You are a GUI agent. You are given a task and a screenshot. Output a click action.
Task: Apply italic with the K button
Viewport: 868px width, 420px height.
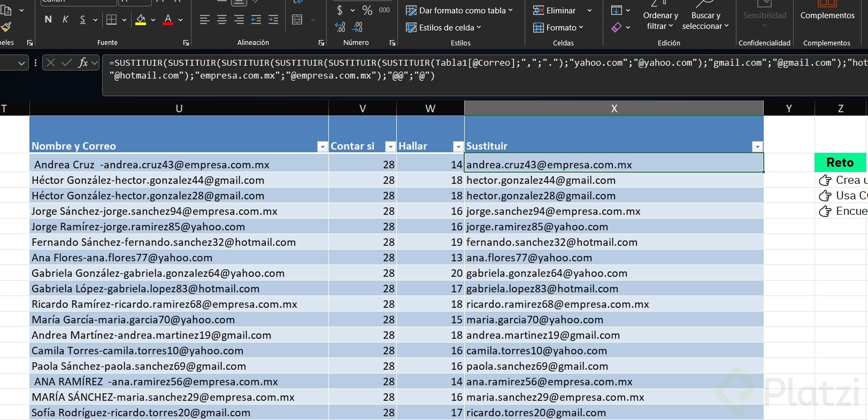point(65,20)
